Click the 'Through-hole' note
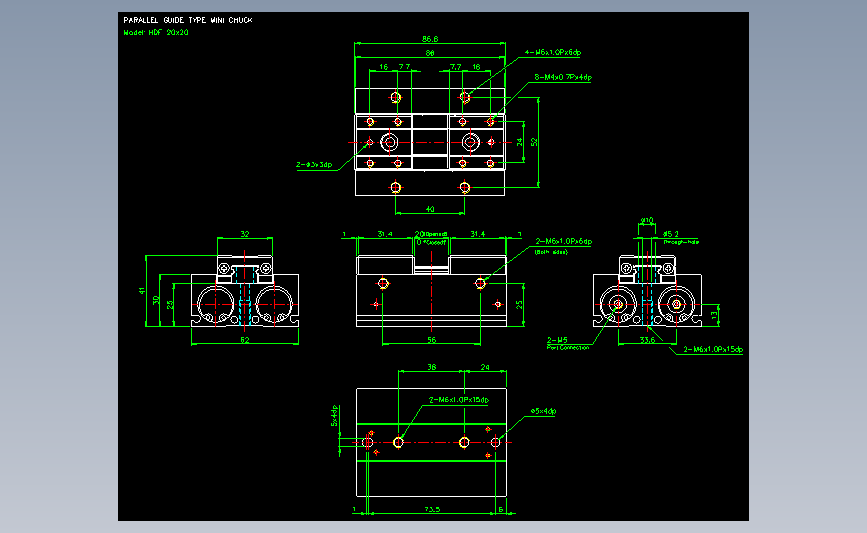The height and width of the screenshot is (533, 867). pyautogui.click(x=681, y=242)
